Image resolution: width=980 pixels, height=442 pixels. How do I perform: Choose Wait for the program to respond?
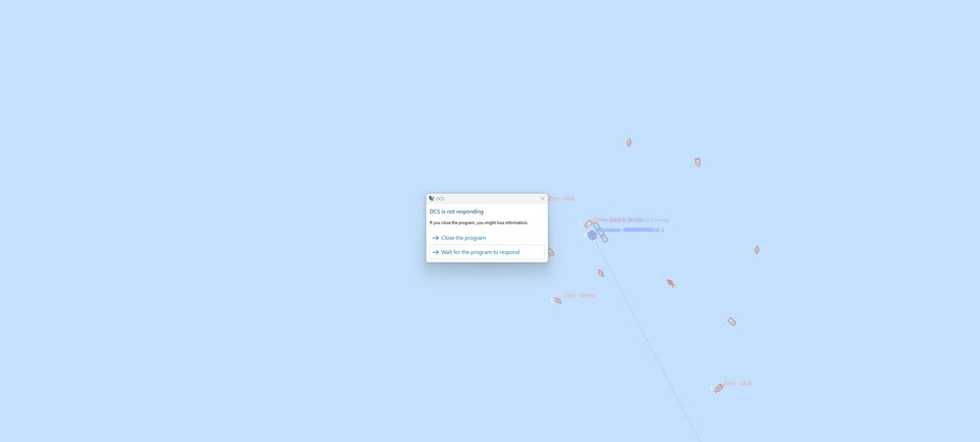point(480,252)
